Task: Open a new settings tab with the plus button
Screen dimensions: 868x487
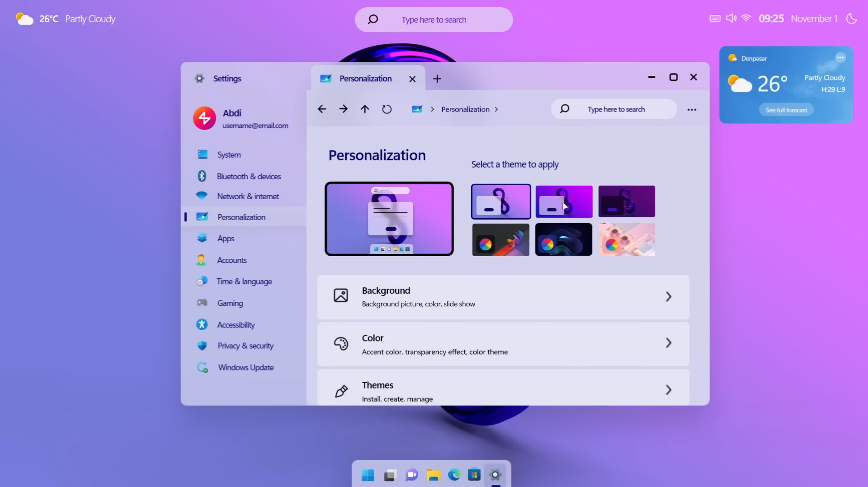Action: pyautogui.click(x=436, y=78)
